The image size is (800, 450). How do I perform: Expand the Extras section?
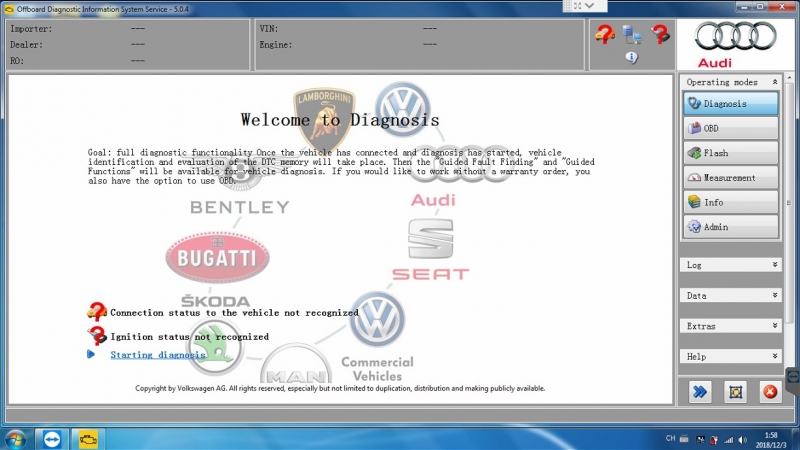pos(730,326)
